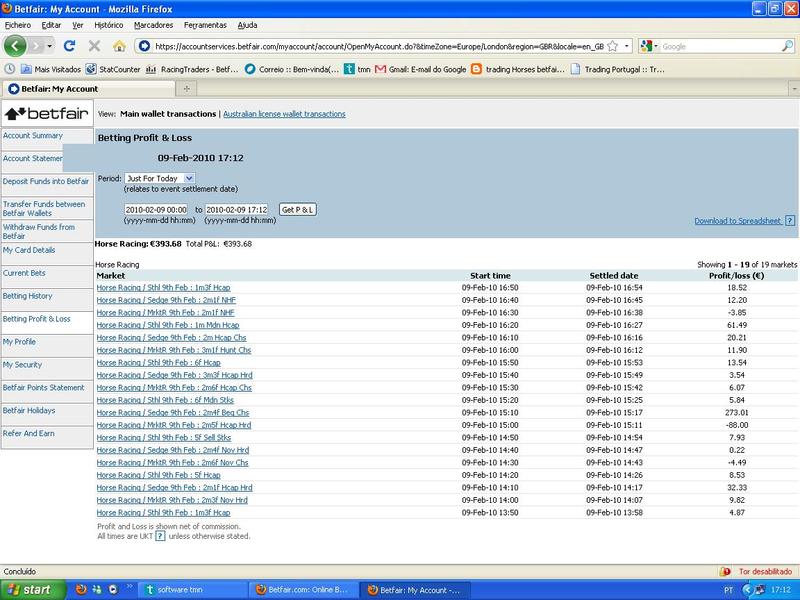Click the profit value 273.01

[x=736, y=412]
